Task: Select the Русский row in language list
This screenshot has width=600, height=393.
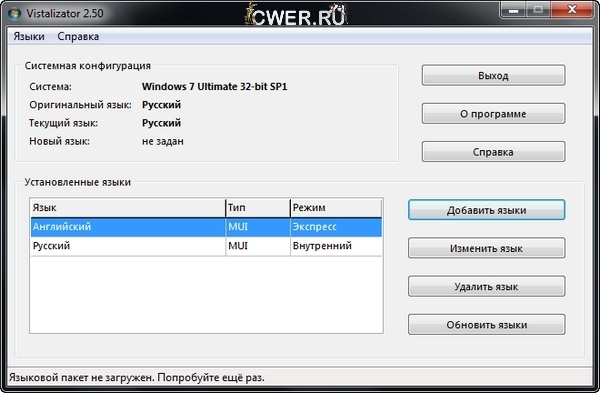Action: point(206,246)
